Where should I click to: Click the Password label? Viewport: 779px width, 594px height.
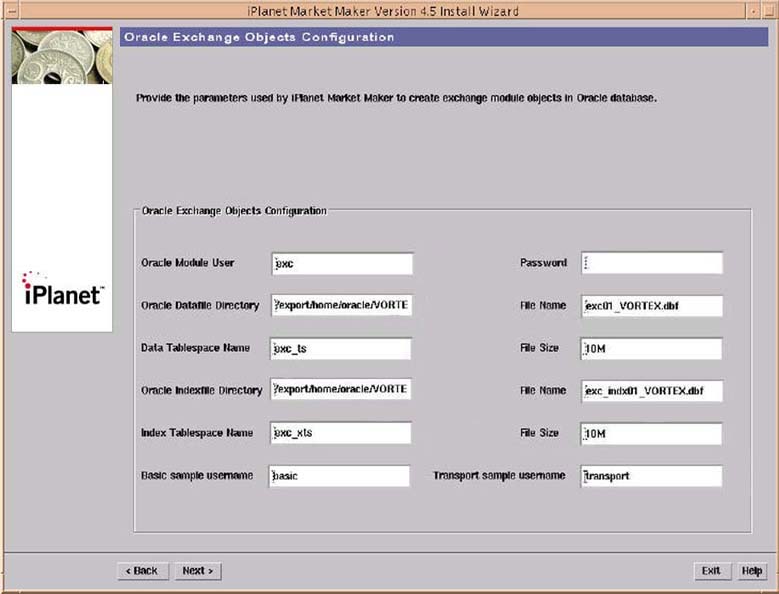pyautogui.click(x=544, y=263)
